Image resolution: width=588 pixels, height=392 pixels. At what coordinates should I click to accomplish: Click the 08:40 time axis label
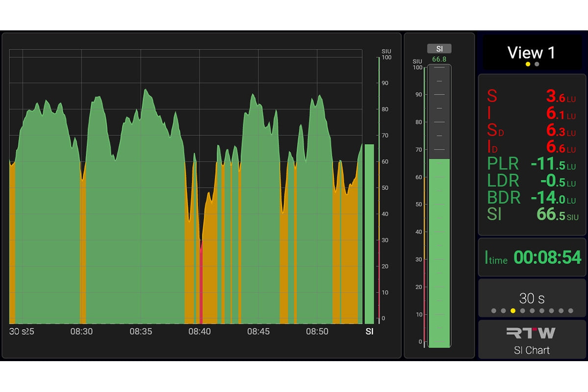(199, 332)
